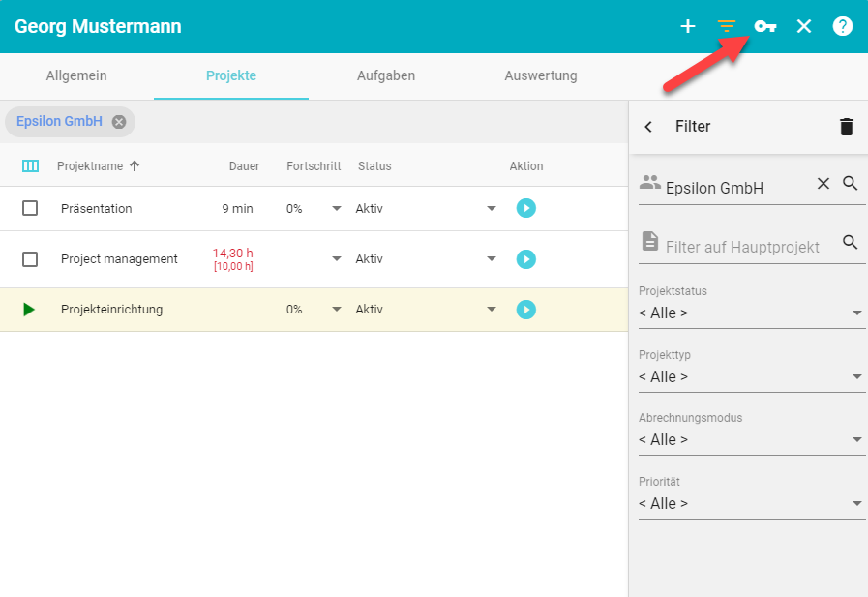Click search icon next to Epsilon GmbH filter
Screen dimensions: 868x597
pyautogui.click(x=851, y=183)
